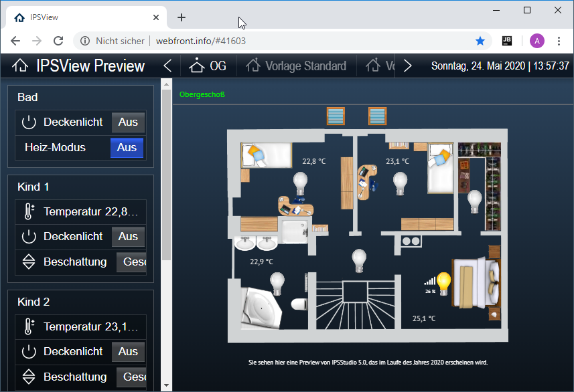The width and height of the screenshot is (574, 392).
Task: Click the light bulb above the staircase
Action: tap(360, 258)
